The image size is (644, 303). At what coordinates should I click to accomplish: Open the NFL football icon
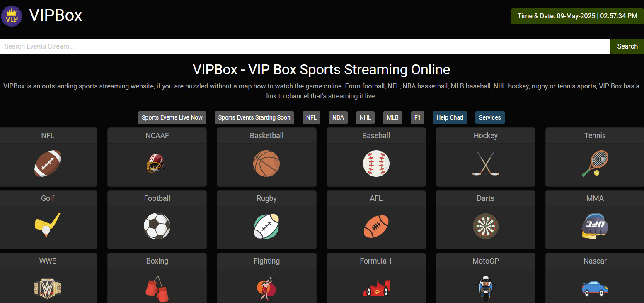pyautogui.click(x=48, y=164)
